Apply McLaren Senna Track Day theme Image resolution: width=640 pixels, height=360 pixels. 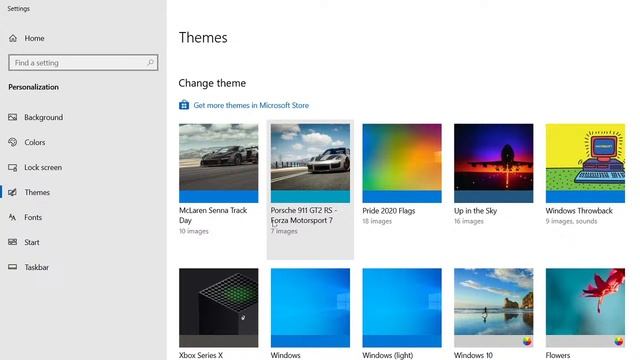click(218, 163)
